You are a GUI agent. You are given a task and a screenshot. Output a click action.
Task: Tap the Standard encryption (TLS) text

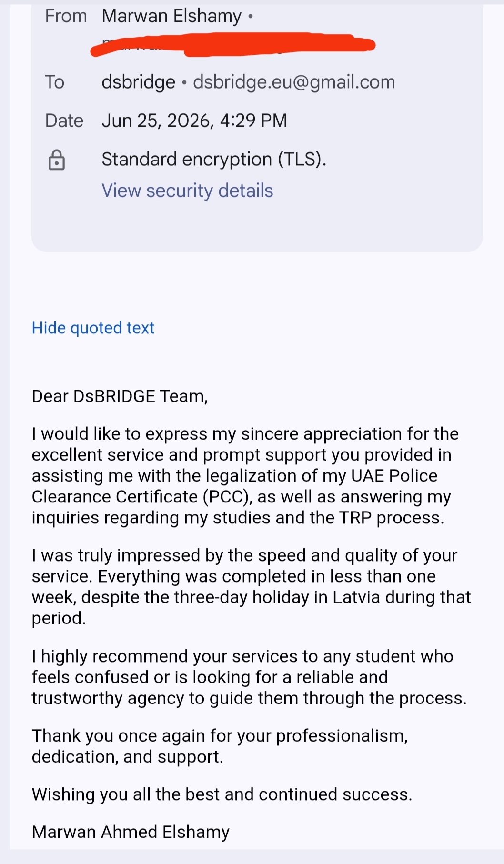(x=214, y=159)
